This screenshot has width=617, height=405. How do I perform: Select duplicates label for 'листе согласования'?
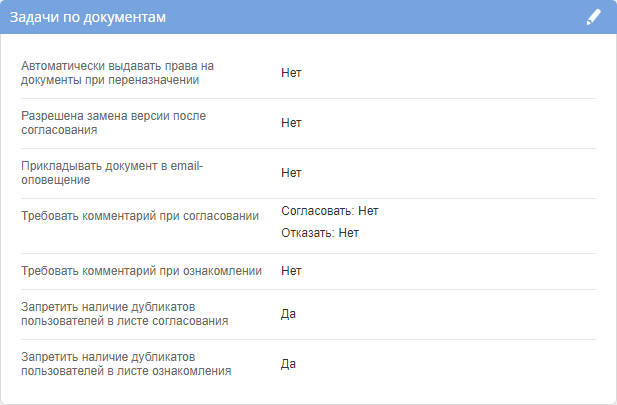point(124,314)
